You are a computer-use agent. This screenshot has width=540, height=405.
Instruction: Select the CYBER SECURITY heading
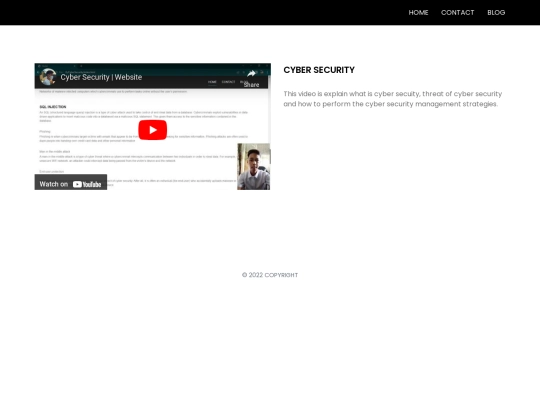(319, 70)
